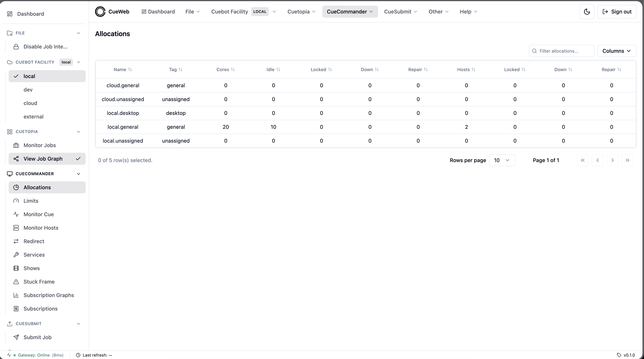Collapse the FILE sidebar section

tap(79, 33)
